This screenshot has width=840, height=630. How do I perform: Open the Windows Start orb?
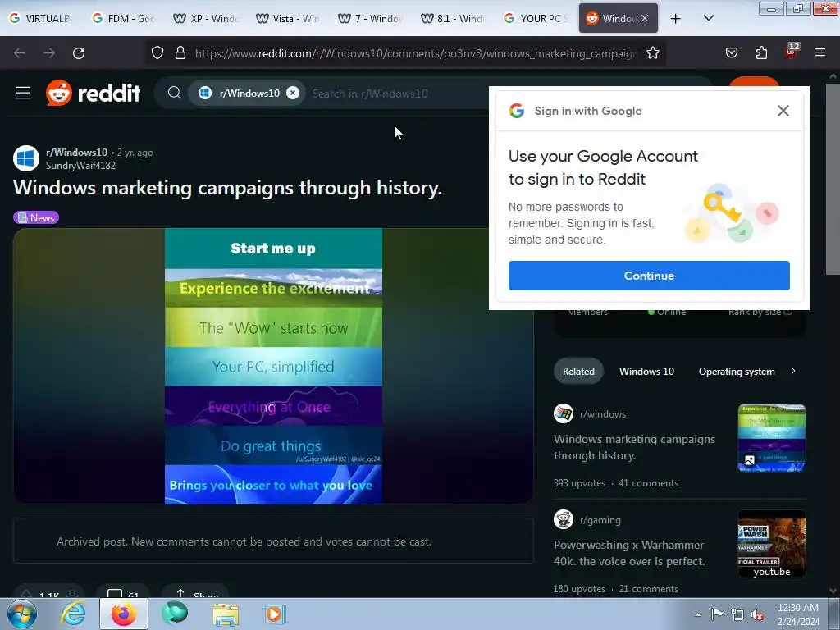click(21, 614)
